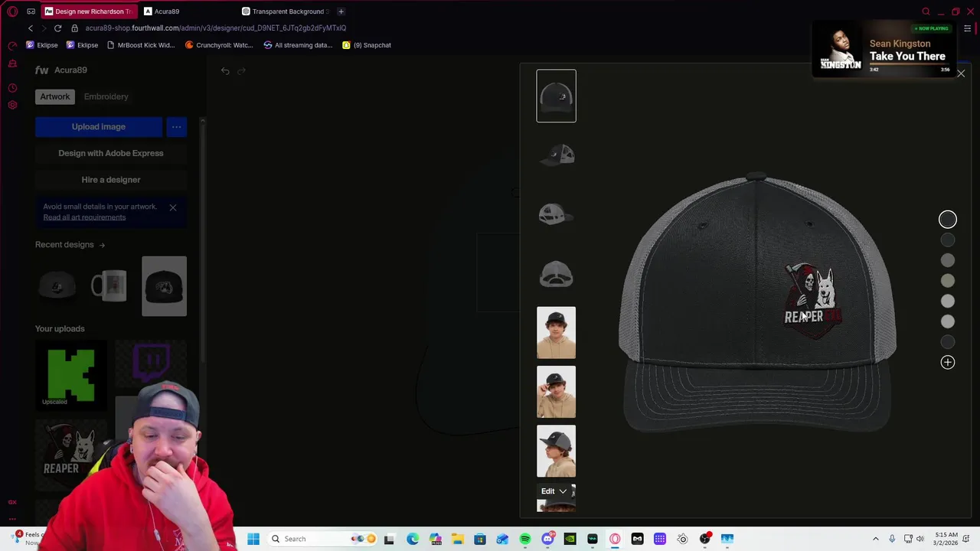Select the fourth hat rear-view thumbnail
Screen dimensions: 980x551
[x=556, y=273]
